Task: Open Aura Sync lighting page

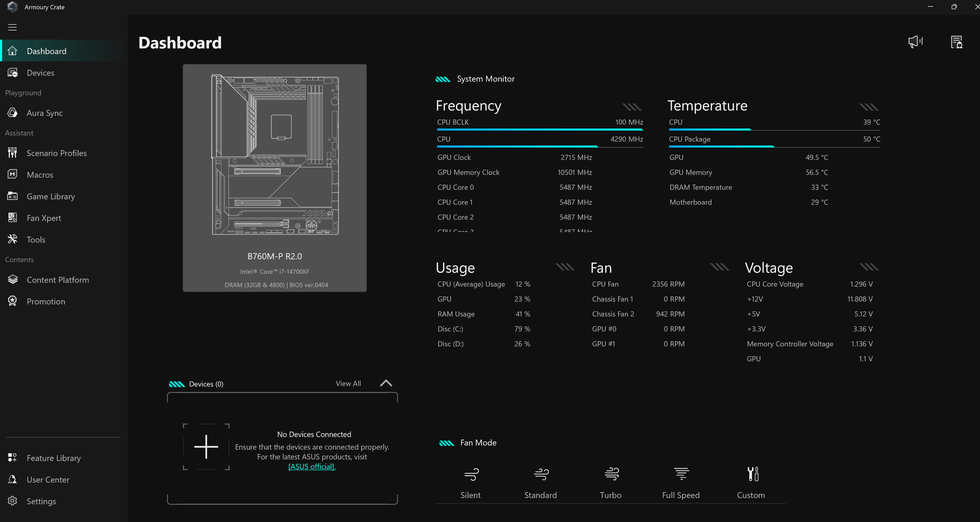Action: (45, 113)
